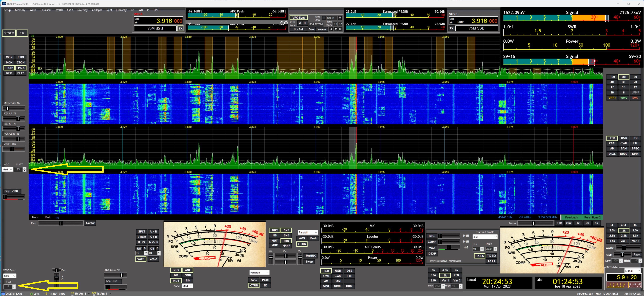The image size is (644, 296).
Task: Toggle the NR2 noise reduction button
Action: [x=275, y=230]
